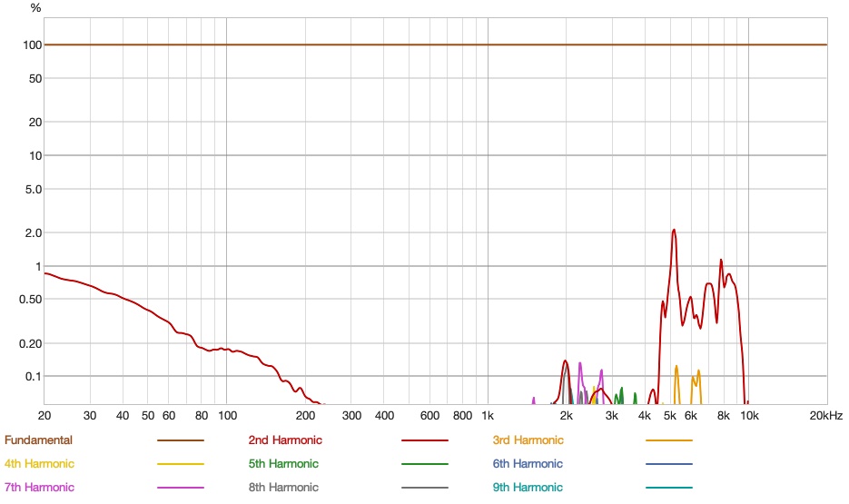
Task: Select the green 5th Harmonic line swatch
Action: click(x=425, y=464)
